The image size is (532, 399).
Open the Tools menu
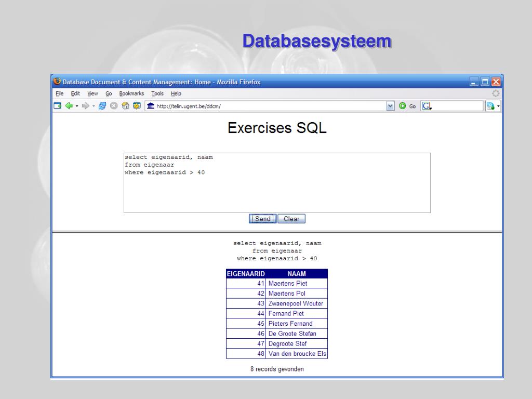(157, 94)
